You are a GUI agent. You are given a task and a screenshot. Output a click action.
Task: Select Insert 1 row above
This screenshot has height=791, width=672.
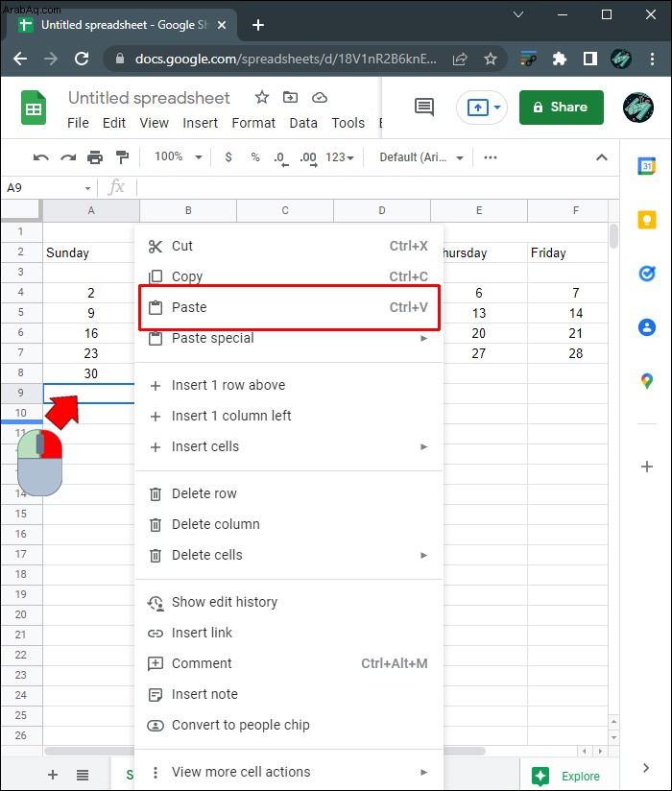coord(289,385)
